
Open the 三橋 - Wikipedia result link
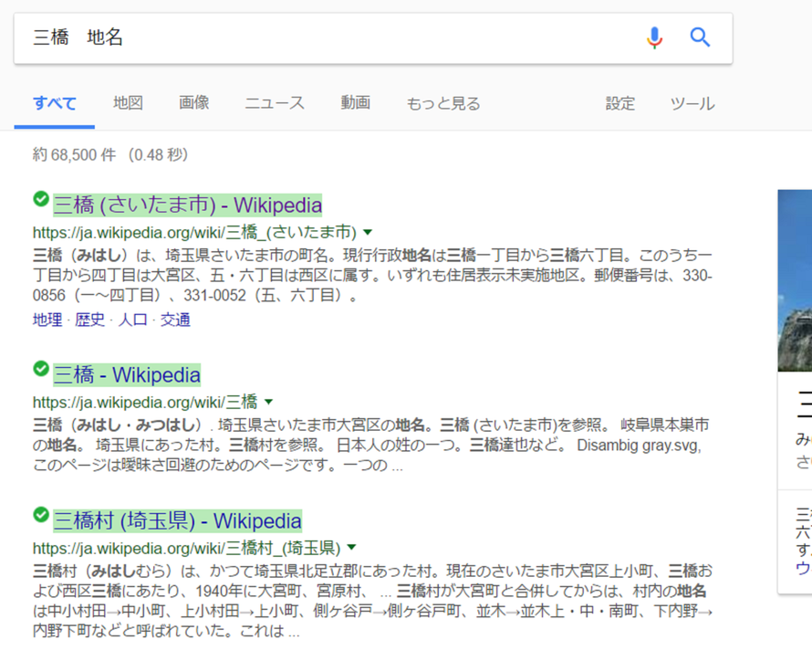coord(127,375)
